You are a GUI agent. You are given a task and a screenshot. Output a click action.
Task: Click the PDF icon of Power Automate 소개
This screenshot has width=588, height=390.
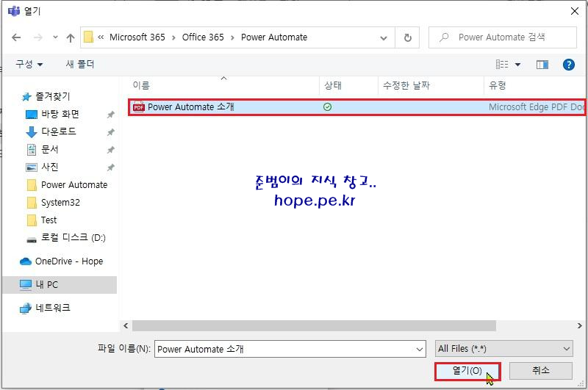click(x=139, y=107)
